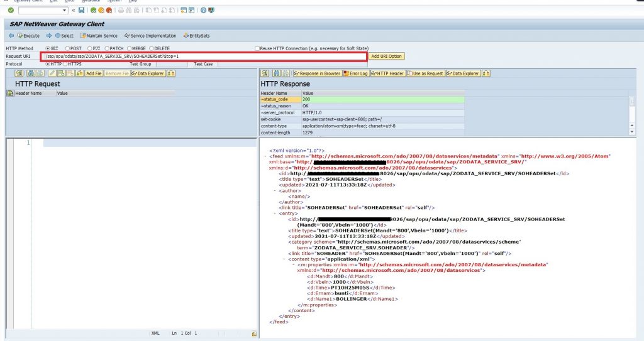Enable the Reuse HTTP Connection checkbox

coord(257,48)
